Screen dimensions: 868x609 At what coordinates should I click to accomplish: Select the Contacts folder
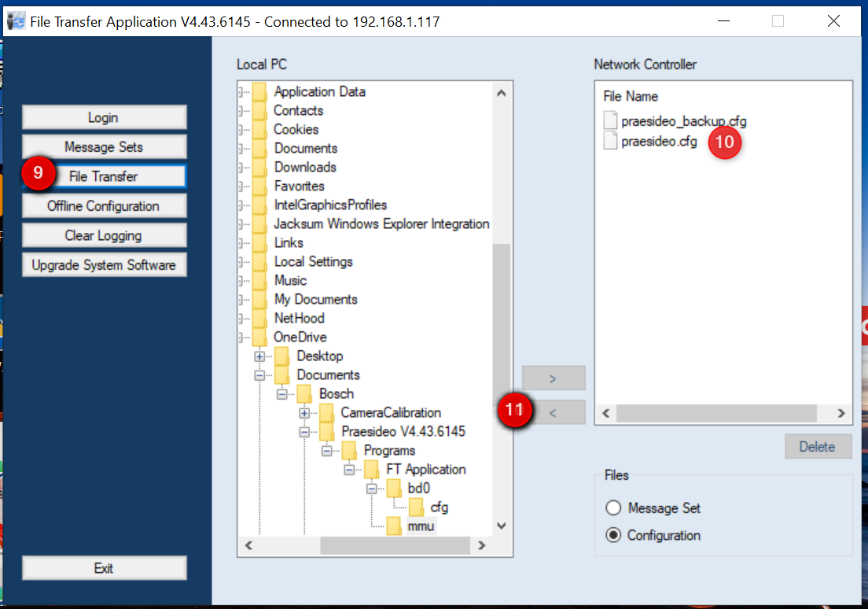click(x=299, y=110)
